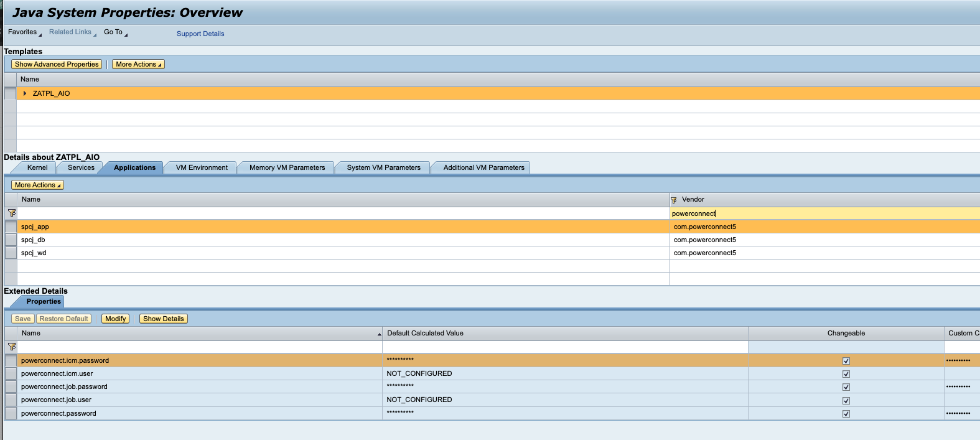Open More Actions dropdown in the Templates section
Image resolution: width=980 pixels, height=440 pixels.
(138, 64)
